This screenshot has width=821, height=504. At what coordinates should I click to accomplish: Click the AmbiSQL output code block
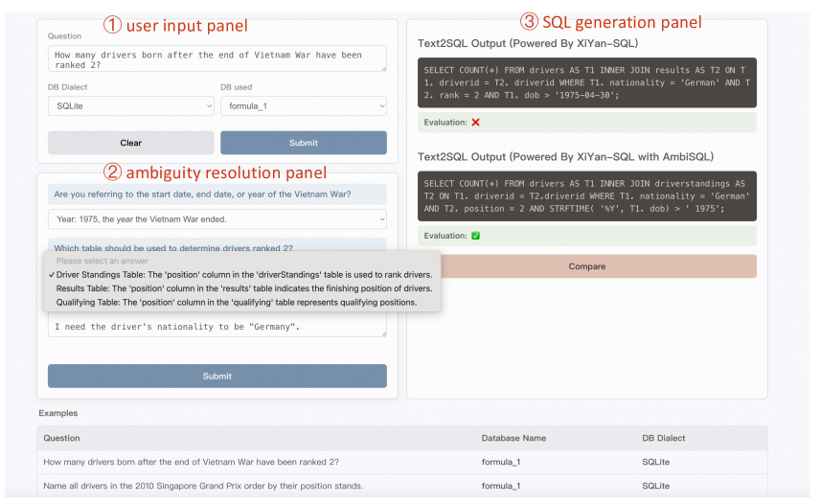click(x=586, y=195)
